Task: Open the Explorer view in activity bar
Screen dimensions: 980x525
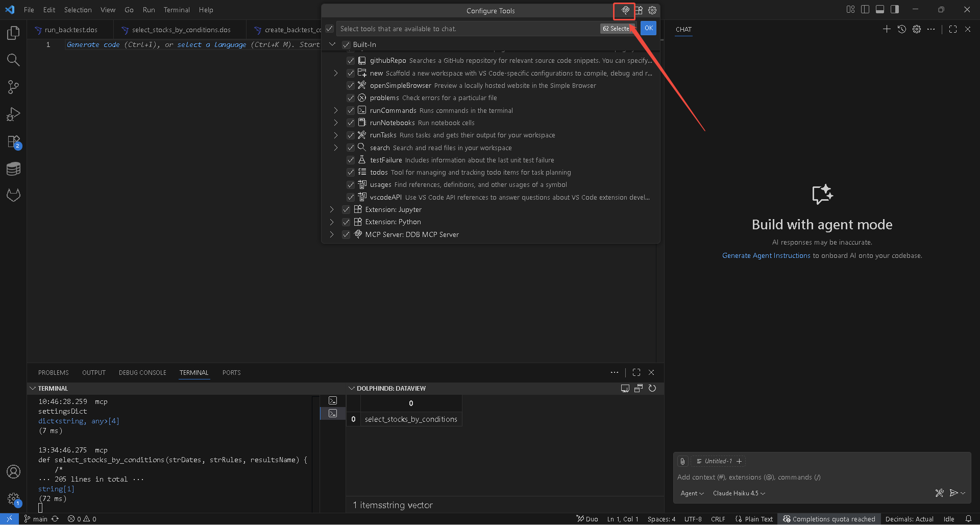Action: (13, 33)
